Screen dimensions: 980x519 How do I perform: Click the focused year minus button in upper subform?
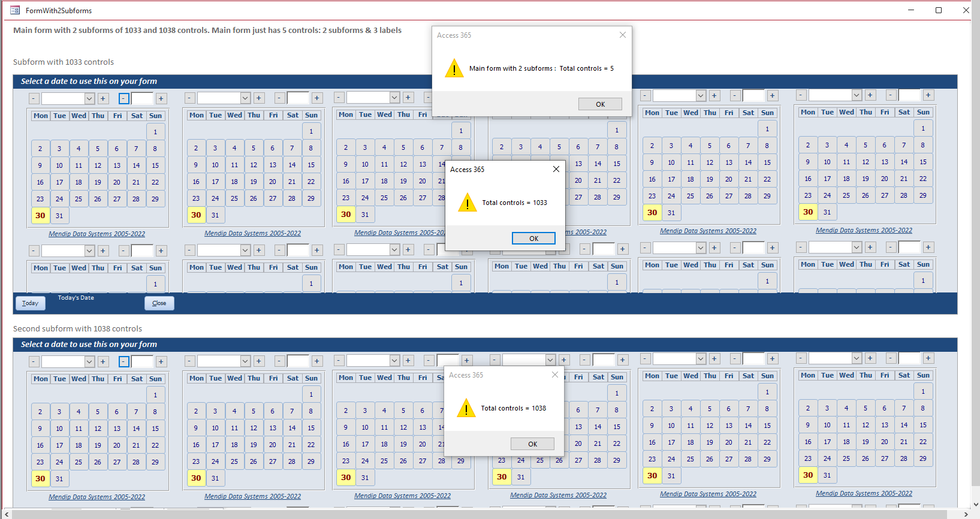pos(124,98)
